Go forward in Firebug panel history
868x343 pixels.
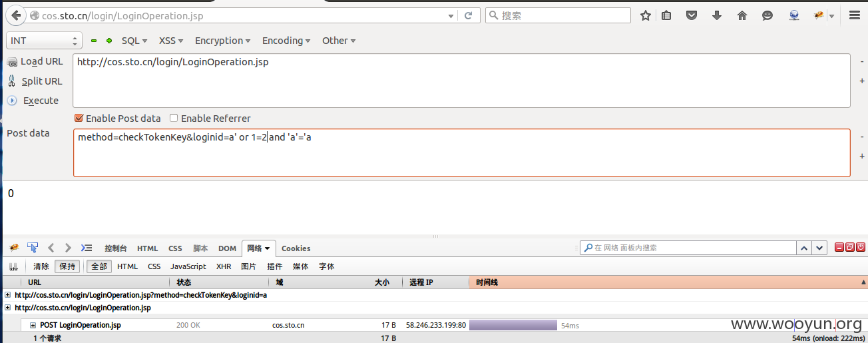[x=68, y=248]
